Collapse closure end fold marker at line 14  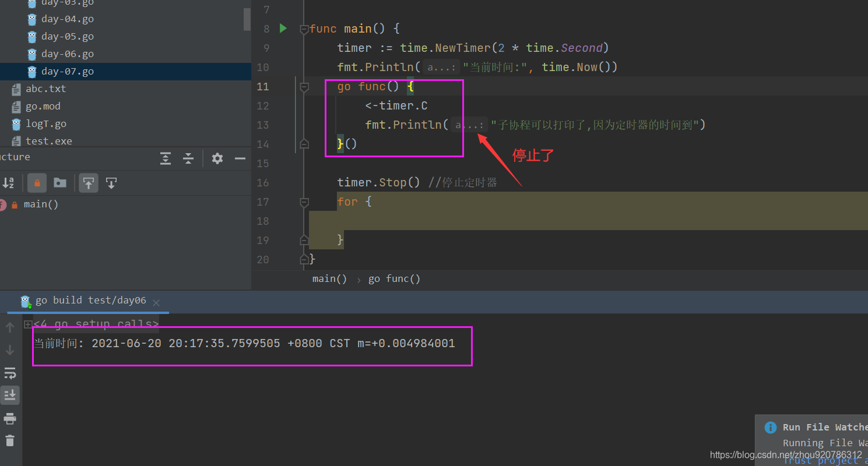click(304, 143)
